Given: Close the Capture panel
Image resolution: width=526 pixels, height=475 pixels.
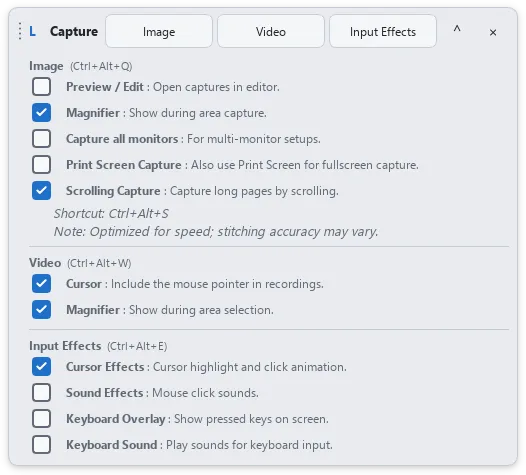Looking at the screenshot, I should pos(493,33).
